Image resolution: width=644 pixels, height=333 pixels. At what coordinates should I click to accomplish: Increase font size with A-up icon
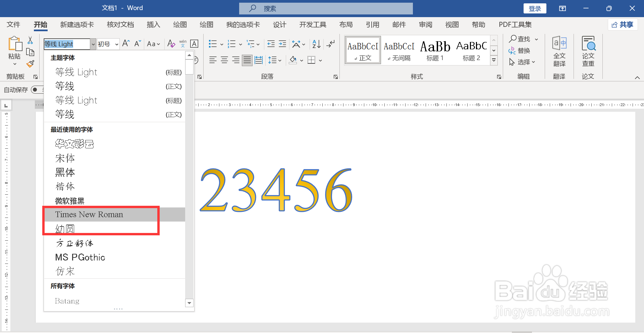click(126, 44)
